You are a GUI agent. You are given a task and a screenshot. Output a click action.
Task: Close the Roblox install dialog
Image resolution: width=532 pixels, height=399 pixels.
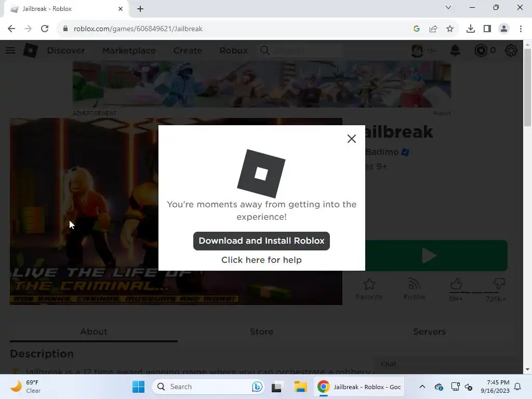coord(352,138)
